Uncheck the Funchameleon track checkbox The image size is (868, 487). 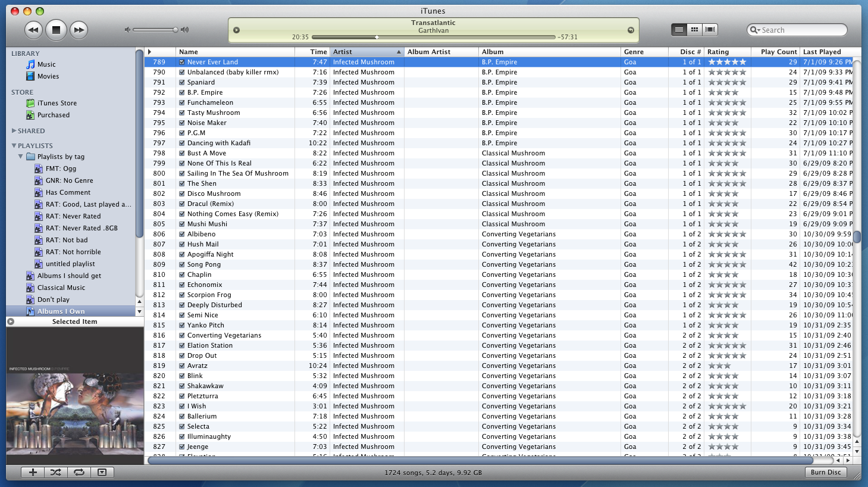(182, 102)
